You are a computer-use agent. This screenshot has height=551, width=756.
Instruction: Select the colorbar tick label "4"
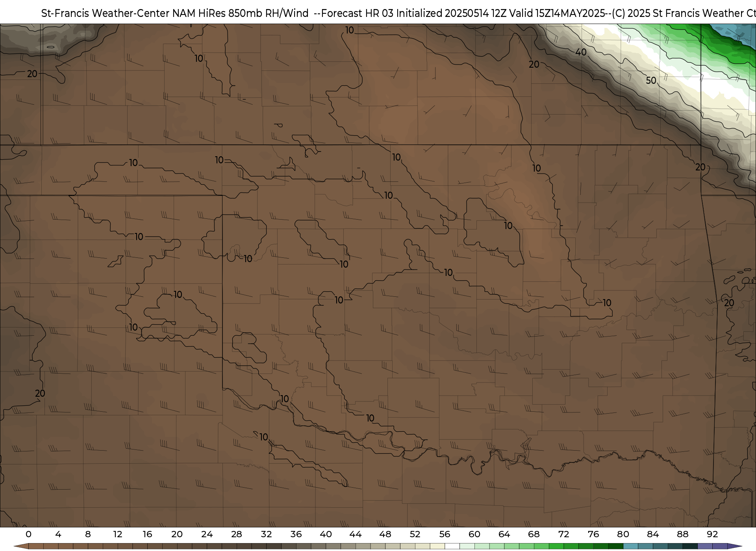click(58, 534)
